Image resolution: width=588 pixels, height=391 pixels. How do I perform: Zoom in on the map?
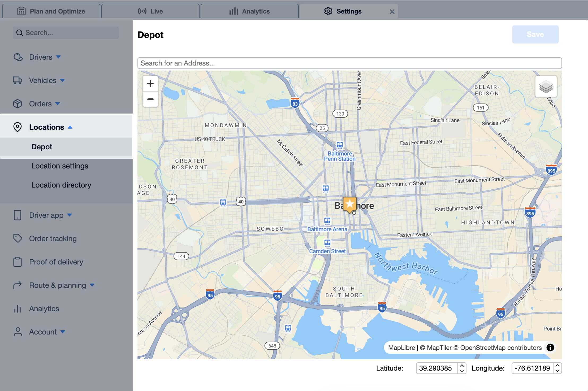(x=150, y=84)
